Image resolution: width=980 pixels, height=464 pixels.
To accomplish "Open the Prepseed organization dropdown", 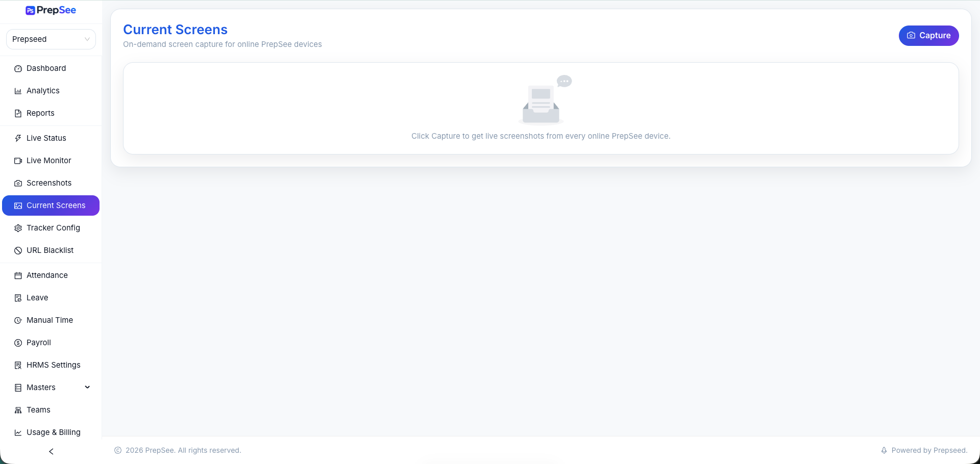I will click(x=51, y=39).
